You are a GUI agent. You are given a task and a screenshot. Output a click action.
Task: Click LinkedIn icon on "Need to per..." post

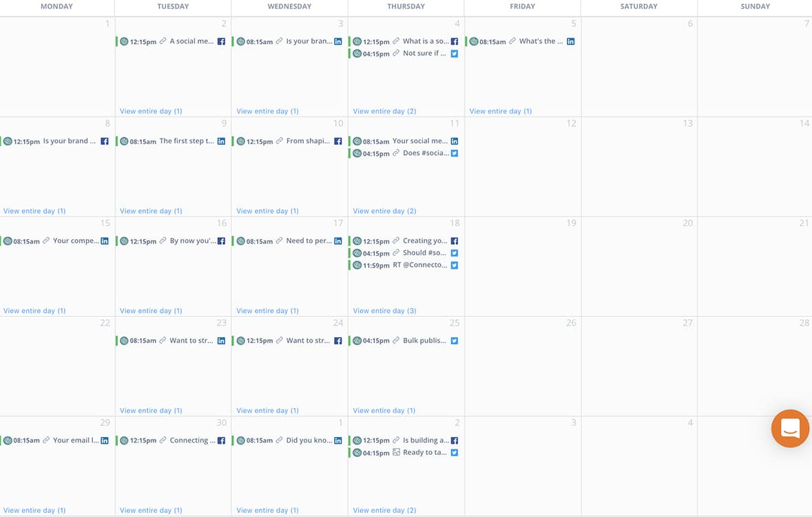[x=337, y=241]
